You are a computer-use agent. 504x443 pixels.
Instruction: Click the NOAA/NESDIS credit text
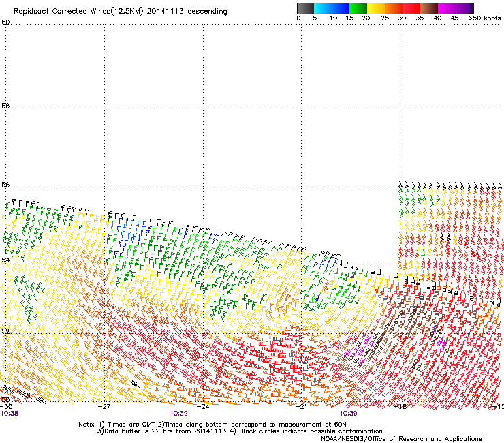pyautogui.click(x=401, y=439)
